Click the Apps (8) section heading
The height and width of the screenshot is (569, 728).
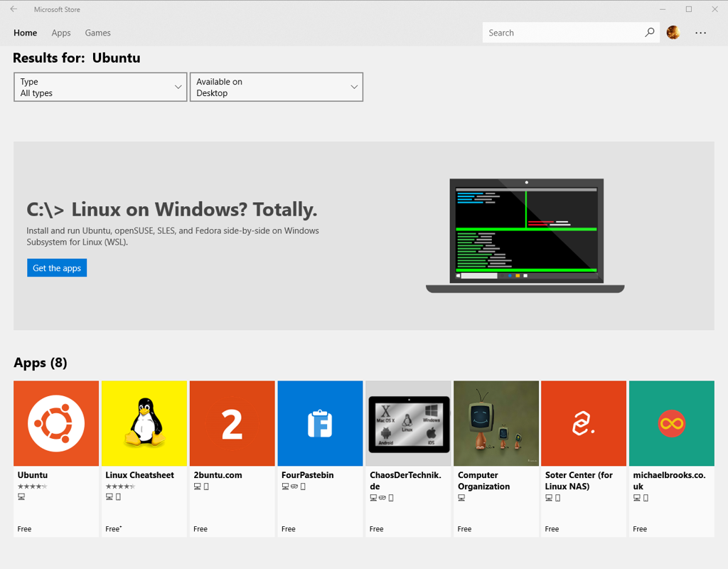point(41,363)
